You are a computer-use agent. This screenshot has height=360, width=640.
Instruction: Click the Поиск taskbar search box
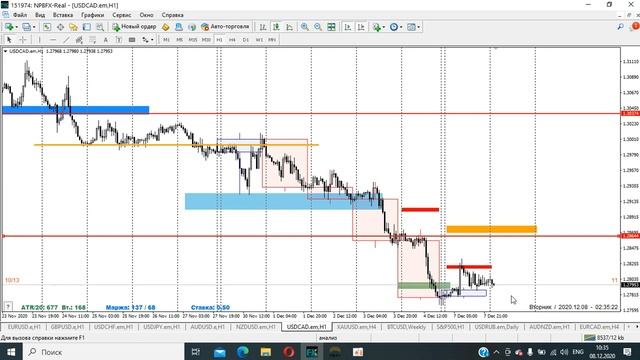click(x=104, y=352)
